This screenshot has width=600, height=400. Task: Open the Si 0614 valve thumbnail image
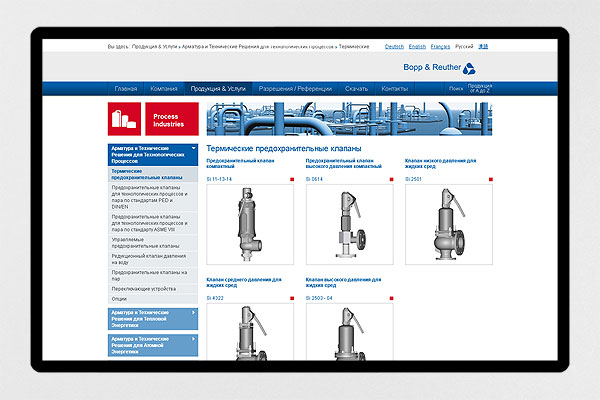346,226
